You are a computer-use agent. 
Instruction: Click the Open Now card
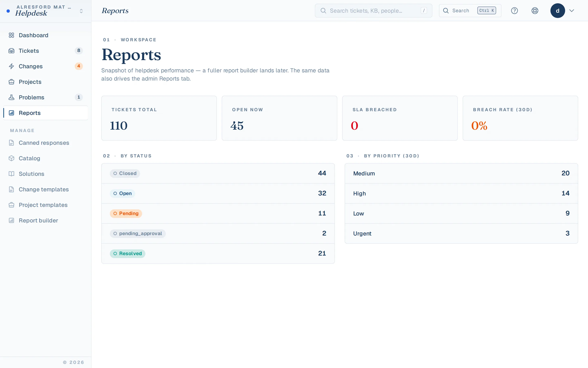coord(280,118)
